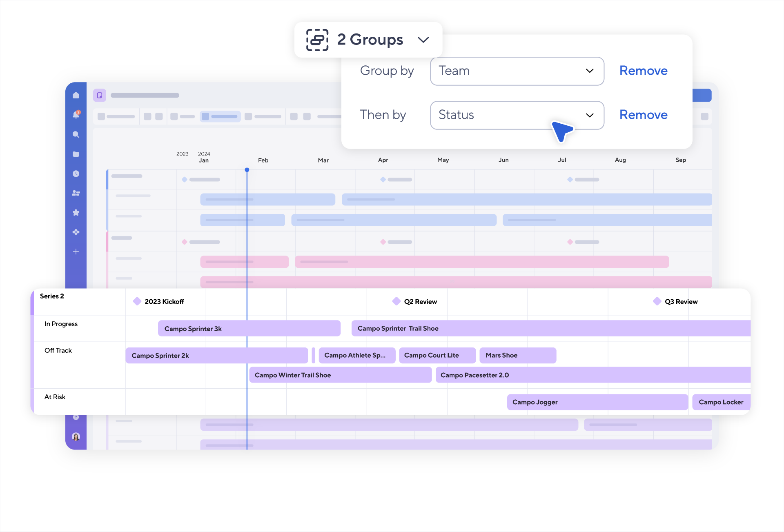Click the 2023 Kickoff milestone diamond
The height and width of the screenshot is (532, 784).
(x=137, y=301)
